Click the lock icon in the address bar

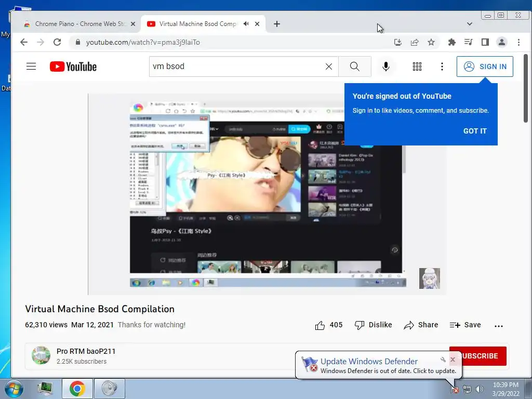pos(78,42)
